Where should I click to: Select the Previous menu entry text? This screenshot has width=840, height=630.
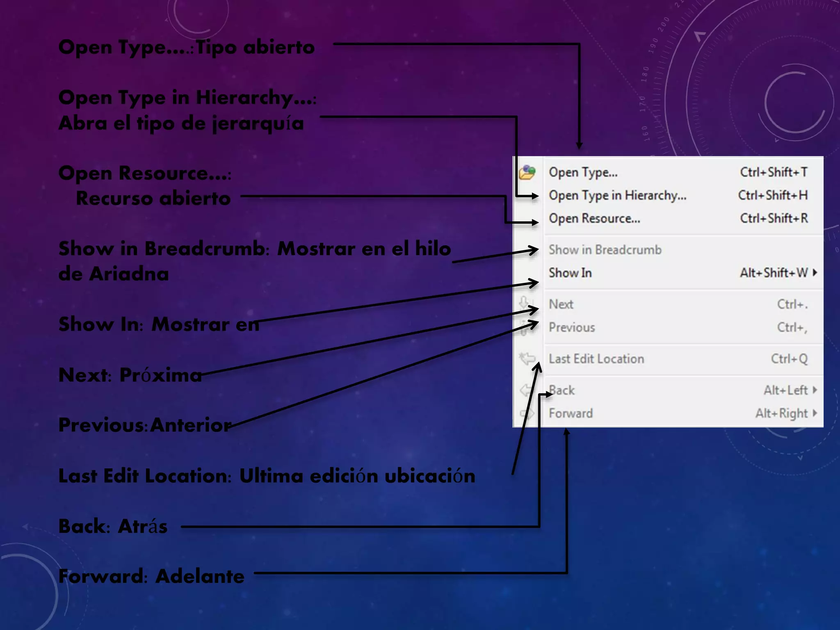tap(572, 327)
